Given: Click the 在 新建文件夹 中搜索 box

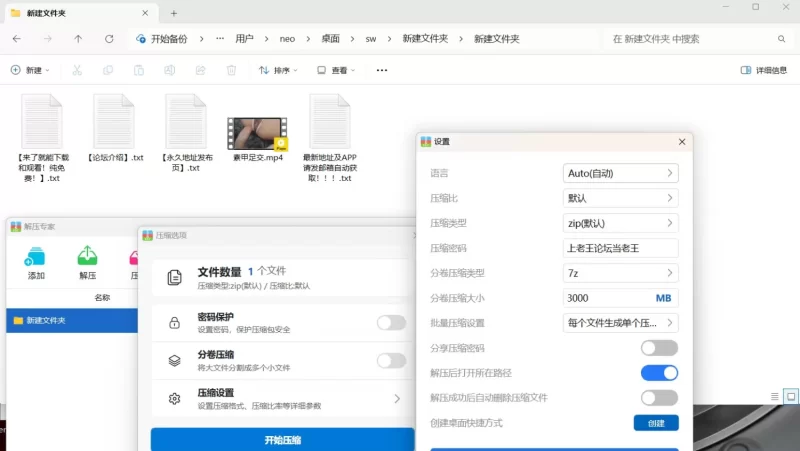Looking at the screenshot, I should point(700,39).
